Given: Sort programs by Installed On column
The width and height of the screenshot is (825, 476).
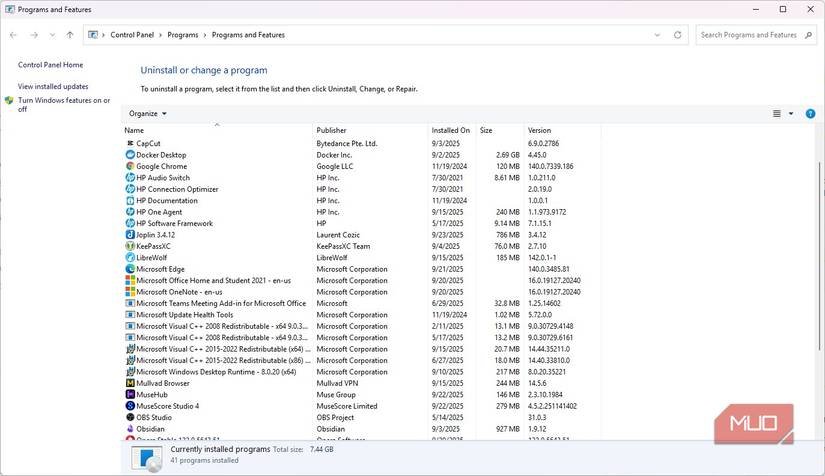Looking at the screenshot, I should point(451,130).
